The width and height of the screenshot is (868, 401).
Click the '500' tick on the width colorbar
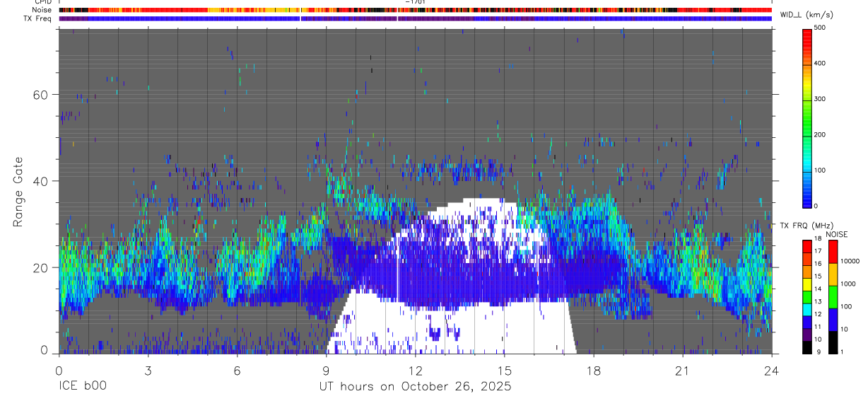821,28
